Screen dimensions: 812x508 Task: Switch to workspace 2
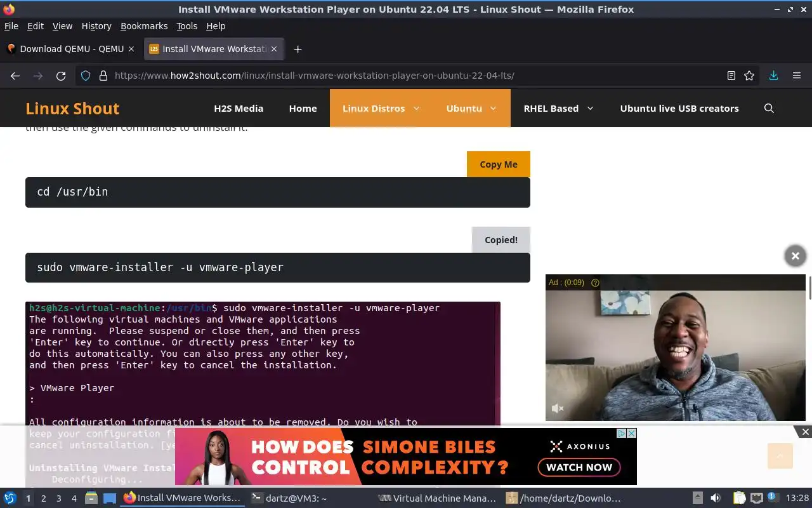pyautogui.click(x=43, y=498)
